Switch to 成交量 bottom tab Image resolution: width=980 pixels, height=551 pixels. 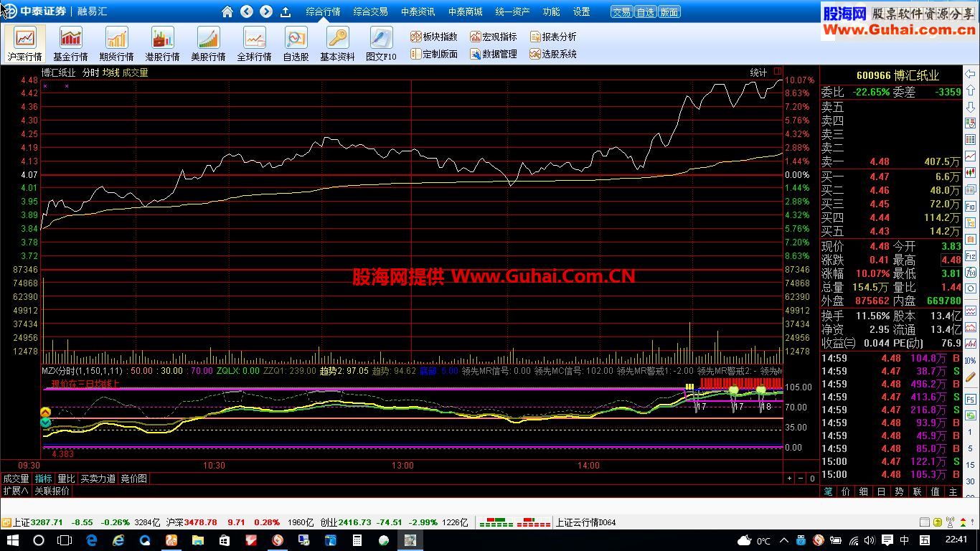point(16,479)
